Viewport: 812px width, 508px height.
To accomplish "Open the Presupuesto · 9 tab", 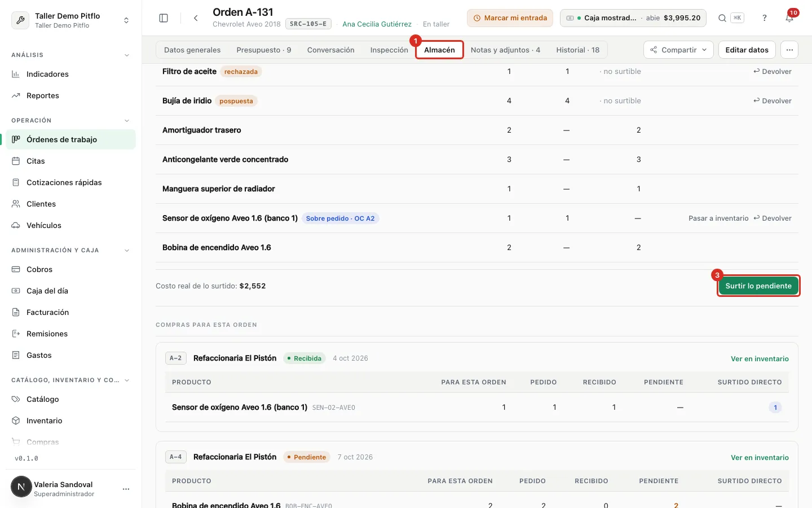I will (264, 50).
